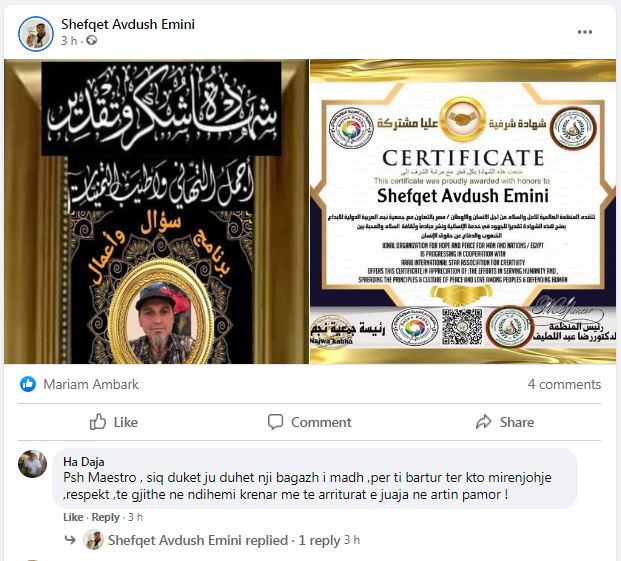Click the globe public audience icon

point(91,40)
